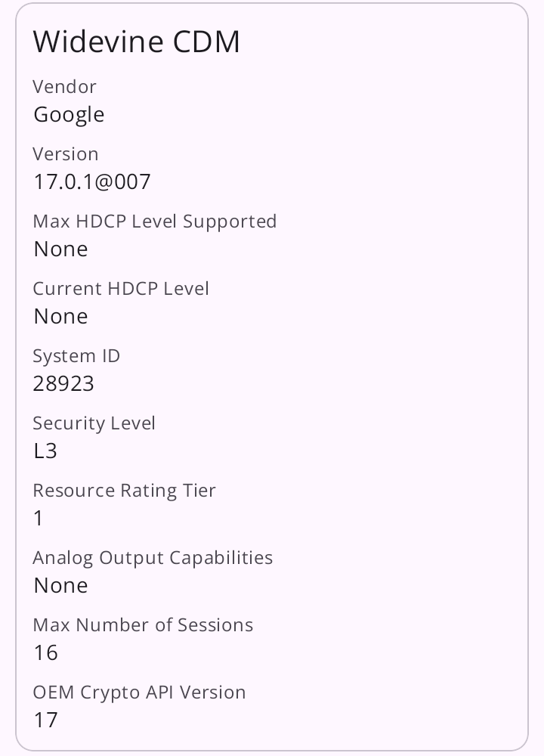Screen dimensions: 544x756
Task: Select None under Analog Output Capabilities
Action: pos(60,585)
